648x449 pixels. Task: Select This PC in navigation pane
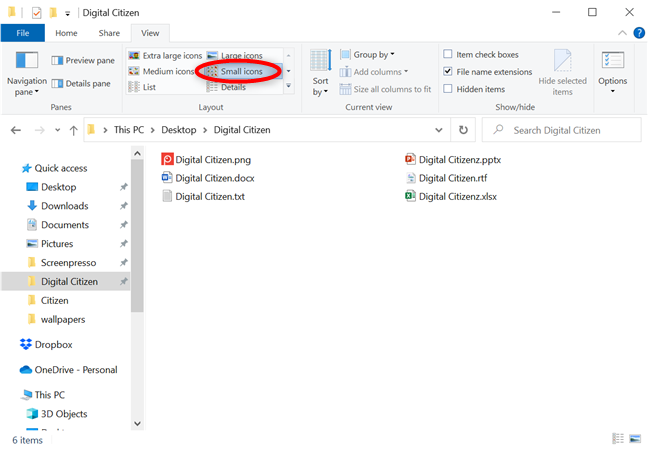point(44,395)
